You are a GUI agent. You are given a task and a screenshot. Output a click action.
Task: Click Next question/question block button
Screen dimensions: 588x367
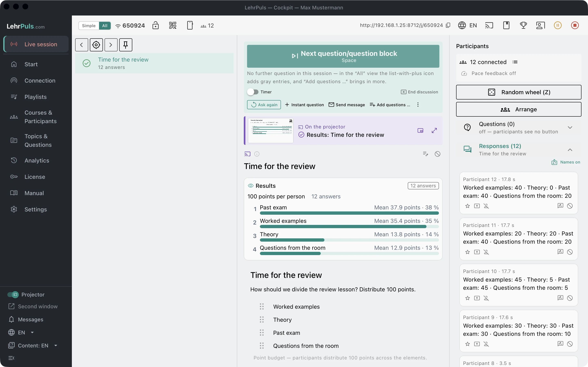tap(343, 56)
